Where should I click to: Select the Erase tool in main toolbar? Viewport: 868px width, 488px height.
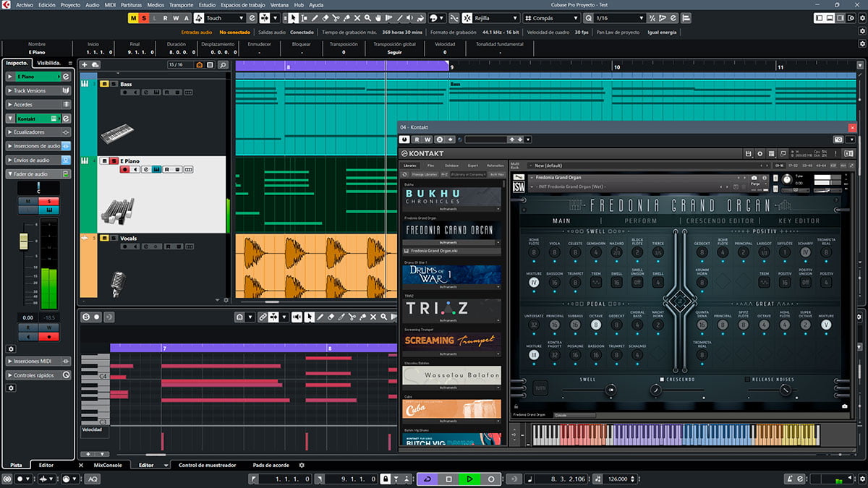click(325, 17)
